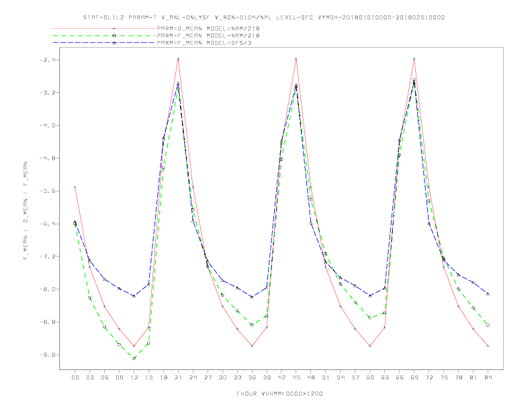Click green circle data point at hour 12
This screenshot has height=411, width=532.
(134, 359)
